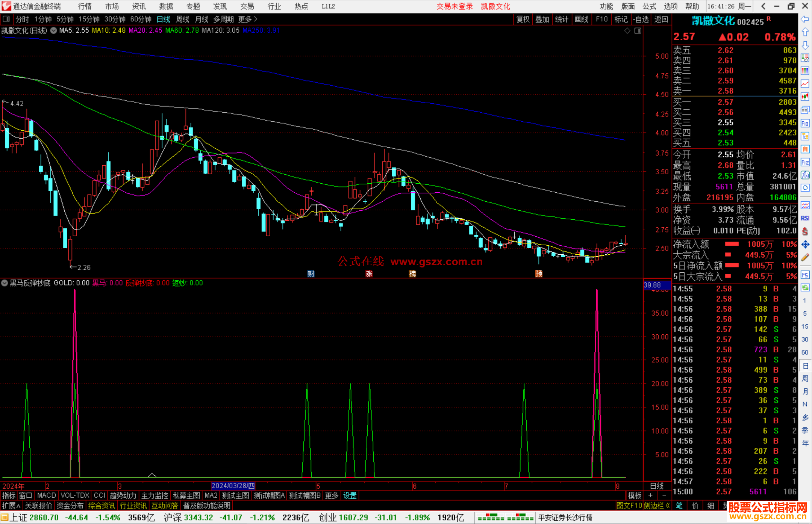Image resolution: width=812 pixels, height=524 pixels.
Task: Switch to the MACD indicator tab
Action: click(x=47, y=495)
